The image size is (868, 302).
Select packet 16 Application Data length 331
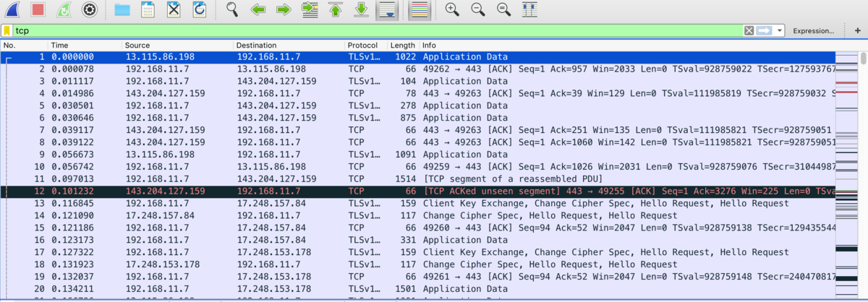pos(417,240)
